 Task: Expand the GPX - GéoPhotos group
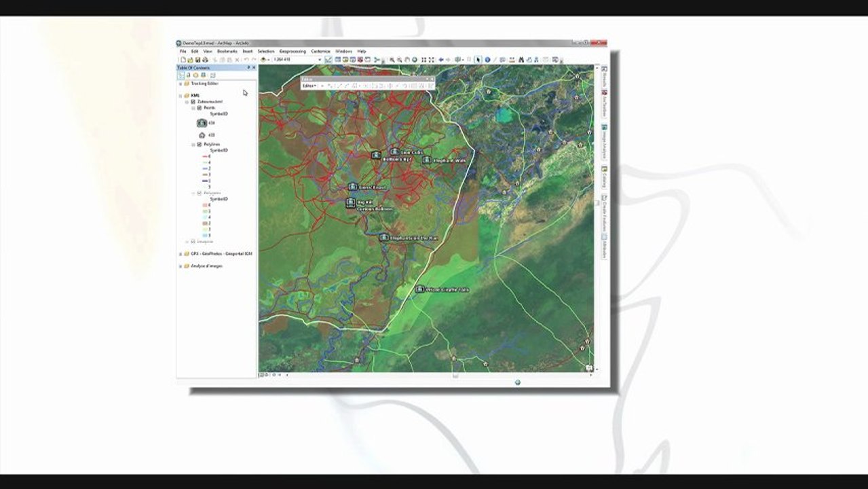(181, 254)
